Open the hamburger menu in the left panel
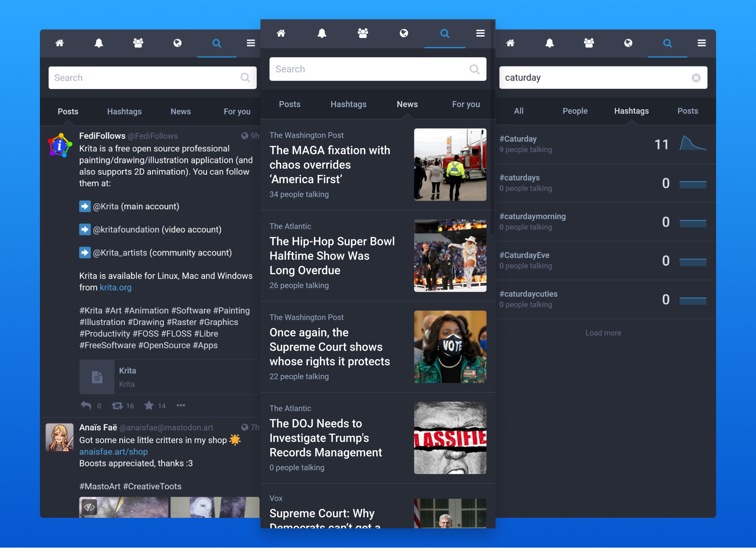756x552 pixels. (251, 43)
